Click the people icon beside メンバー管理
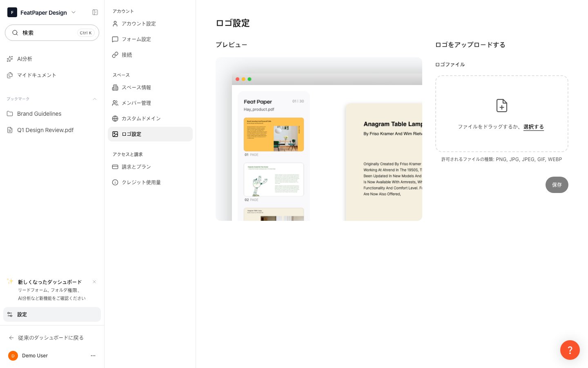 coord(115,103)
